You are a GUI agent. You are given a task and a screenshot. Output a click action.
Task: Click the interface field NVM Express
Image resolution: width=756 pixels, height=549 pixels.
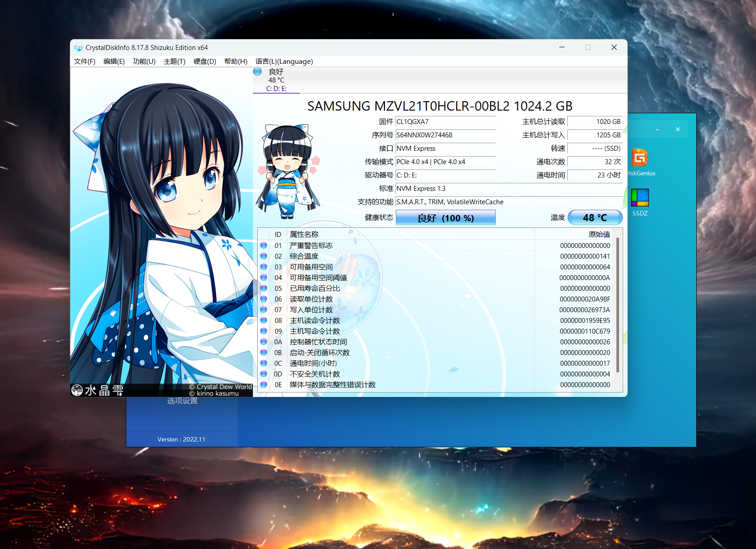coord(446,149)
